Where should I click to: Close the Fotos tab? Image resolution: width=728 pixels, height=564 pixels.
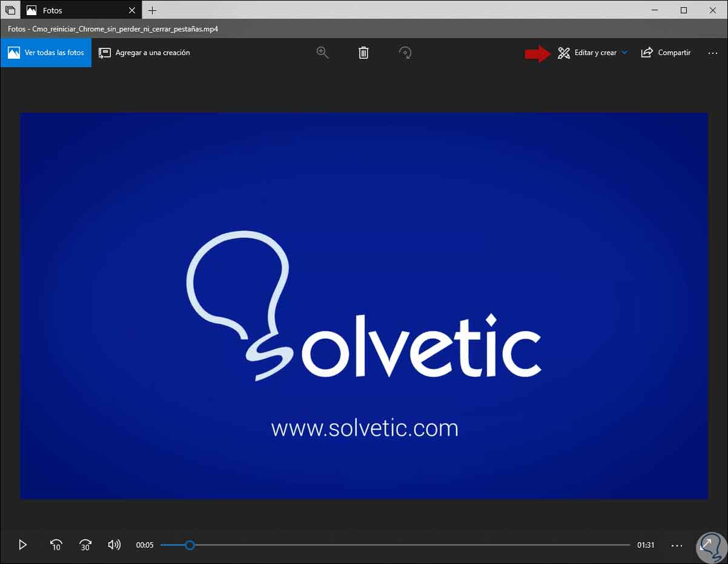tap(132, 10)
